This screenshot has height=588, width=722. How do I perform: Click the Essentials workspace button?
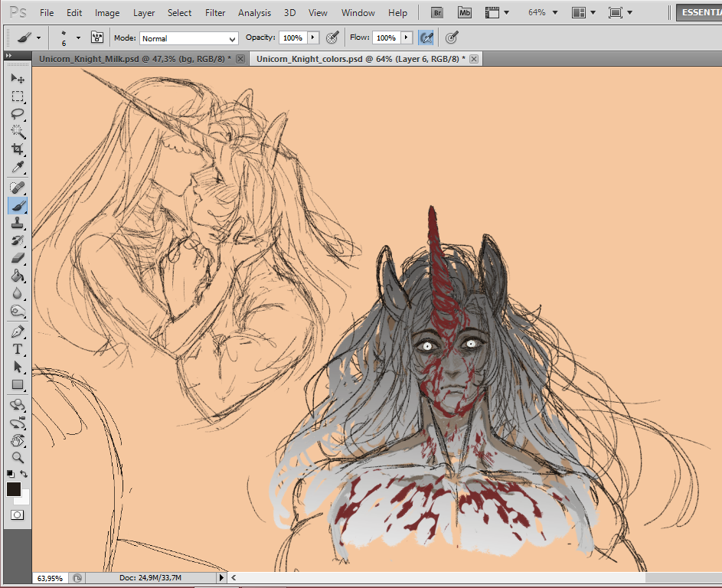coord(698,12)
